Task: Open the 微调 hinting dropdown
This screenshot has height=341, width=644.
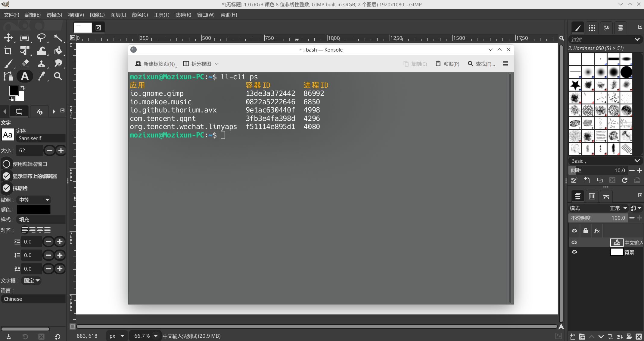Action: [x=34, y=200]
